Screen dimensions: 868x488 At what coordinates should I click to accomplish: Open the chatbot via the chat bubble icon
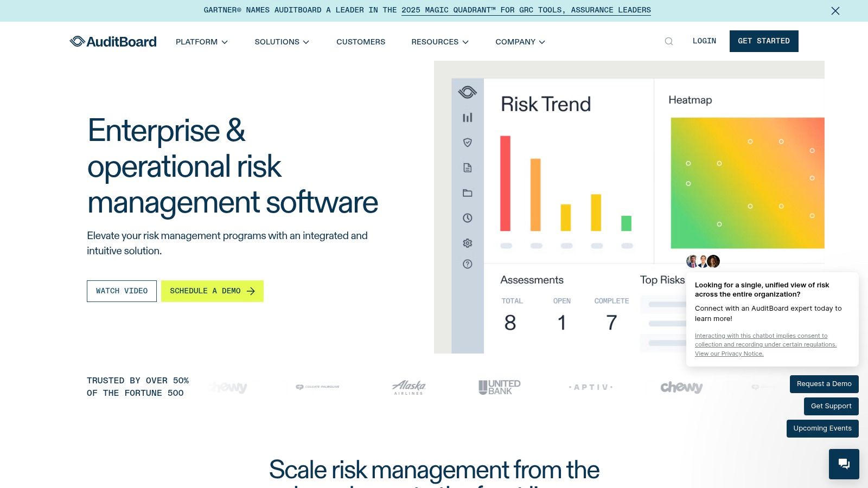(x=844, y=464)
